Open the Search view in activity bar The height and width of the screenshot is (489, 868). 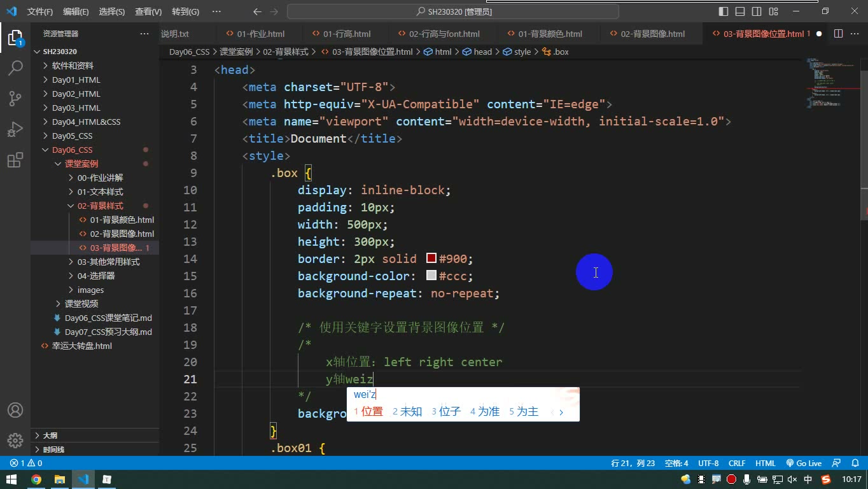(15, 67)
